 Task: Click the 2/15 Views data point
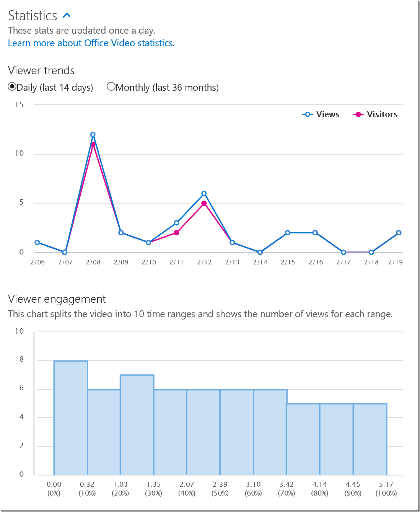click(288, 233)
